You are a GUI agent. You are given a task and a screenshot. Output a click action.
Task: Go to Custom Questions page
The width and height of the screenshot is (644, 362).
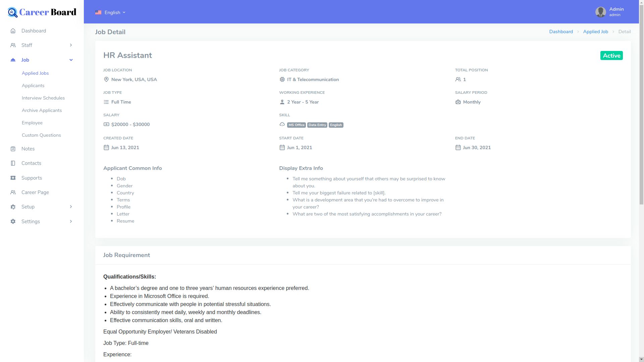[41, 135]
